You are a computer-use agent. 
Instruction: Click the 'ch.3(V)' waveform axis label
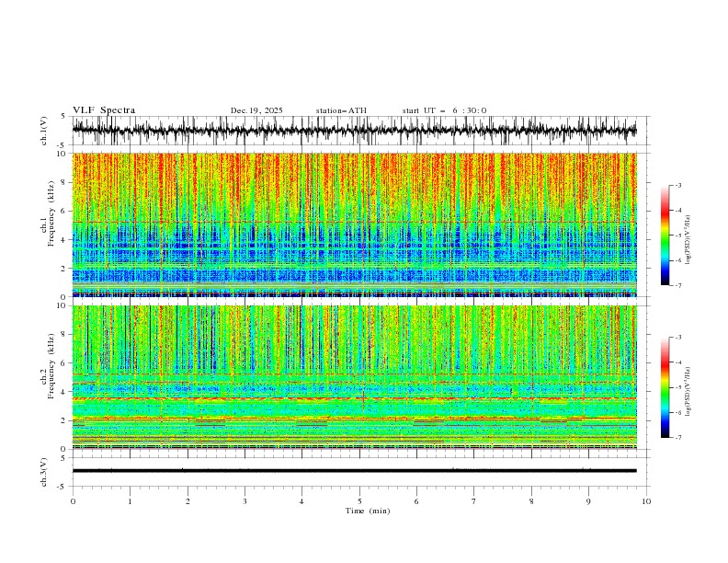tap(43, 472)
